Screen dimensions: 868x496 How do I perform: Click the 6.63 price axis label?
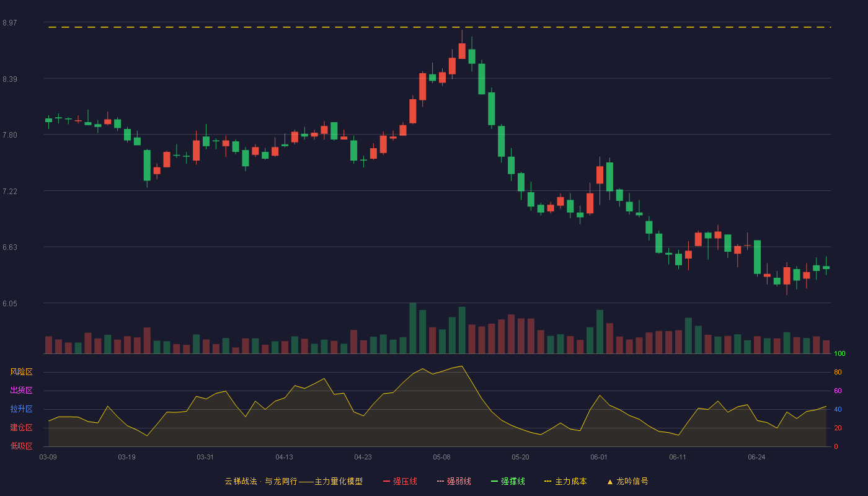(x=9, y=247)
